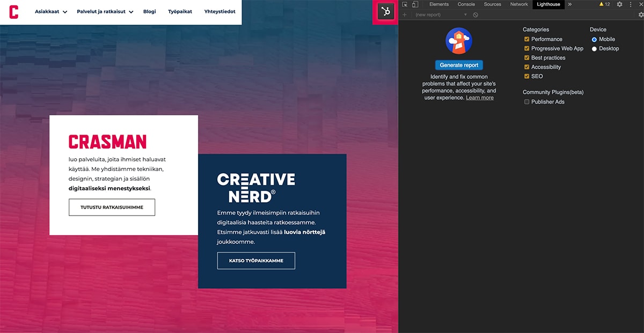The image size is (644, 333).
Task: Click the clear all reports icon
Action: (475, 14)
